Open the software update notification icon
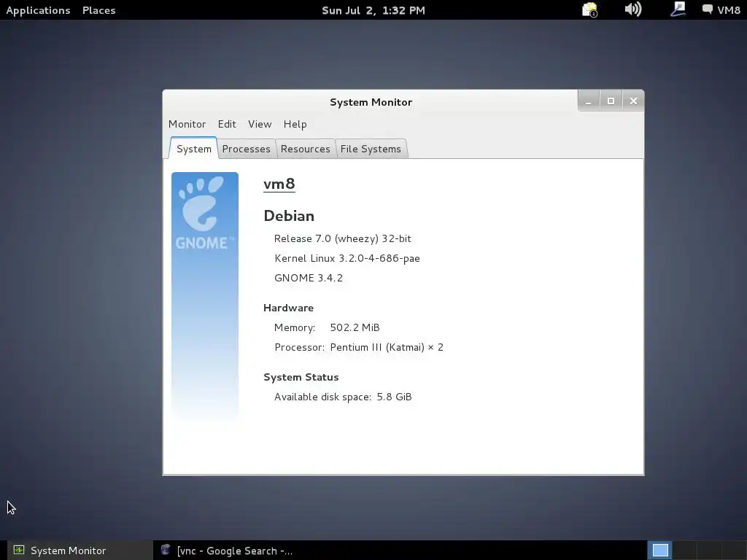The width and height of the screenshot is (747, 560). [x=589, y=9]
